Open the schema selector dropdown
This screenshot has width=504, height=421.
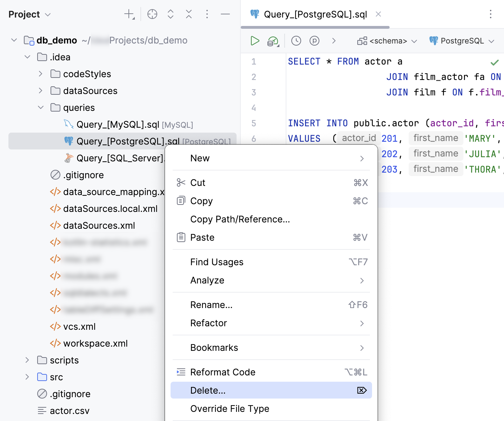[386, 41]
